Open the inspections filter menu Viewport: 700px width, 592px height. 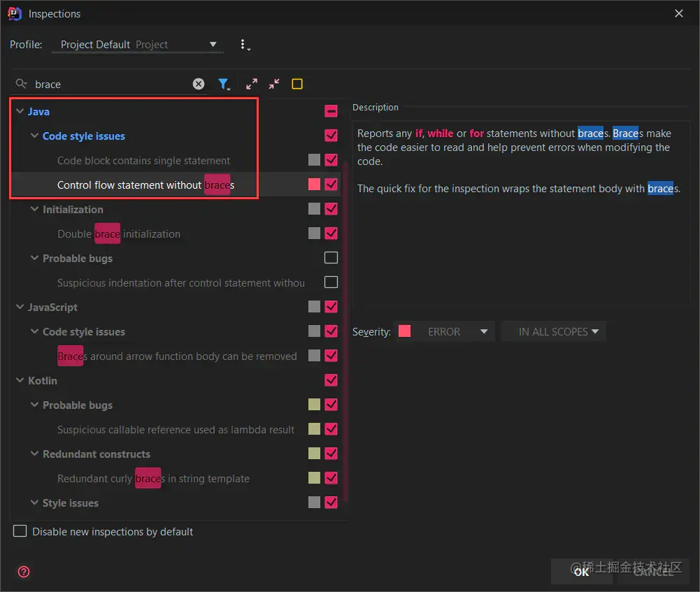(224, 84)
